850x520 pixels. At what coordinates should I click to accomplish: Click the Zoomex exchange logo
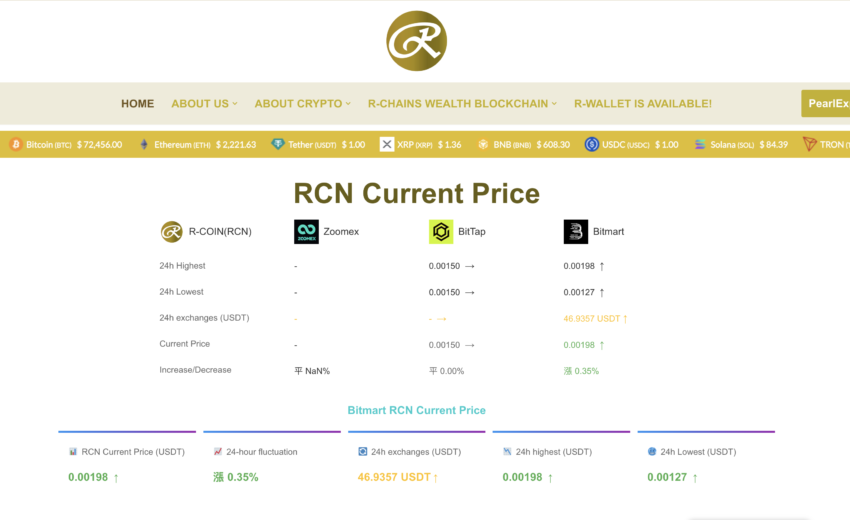306,232
